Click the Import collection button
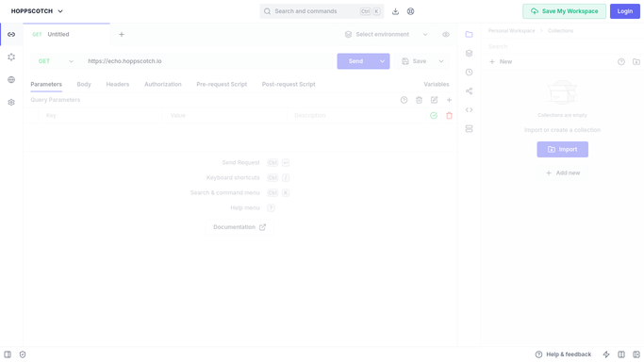This screenshot has height=362, width=644. tap(562, 149)
